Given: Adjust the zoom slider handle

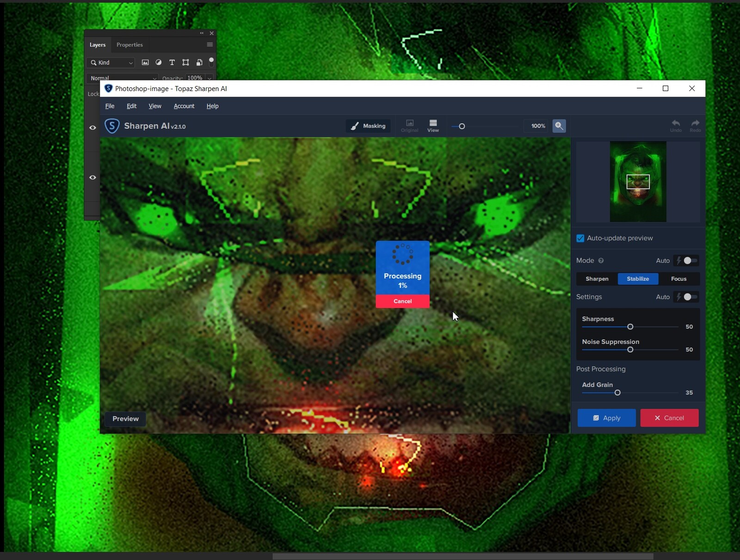Looking at the screenshot, I should point(462,126).
